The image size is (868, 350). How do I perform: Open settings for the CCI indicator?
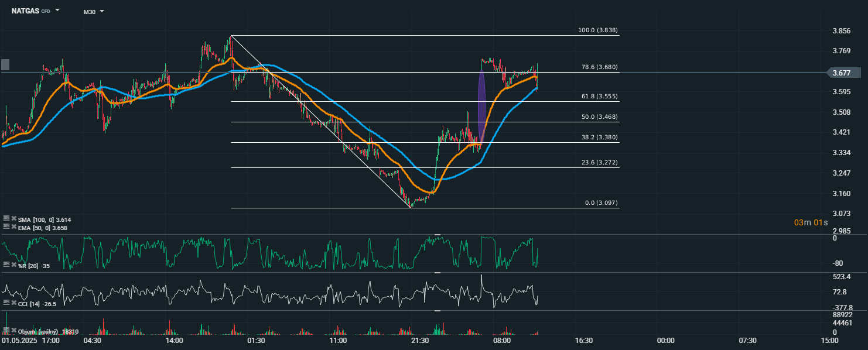pos(6,303)
